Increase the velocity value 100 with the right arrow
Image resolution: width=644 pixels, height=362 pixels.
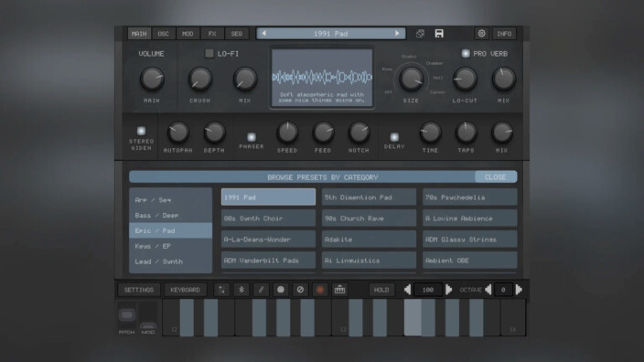point(448,290)
